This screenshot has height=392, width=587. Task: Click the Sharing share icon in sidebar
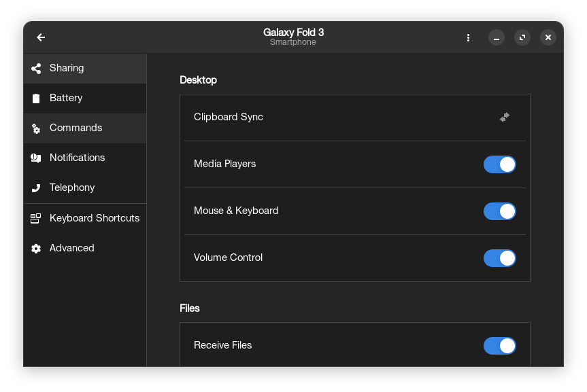pyautogui.click(x=36, y=69)
